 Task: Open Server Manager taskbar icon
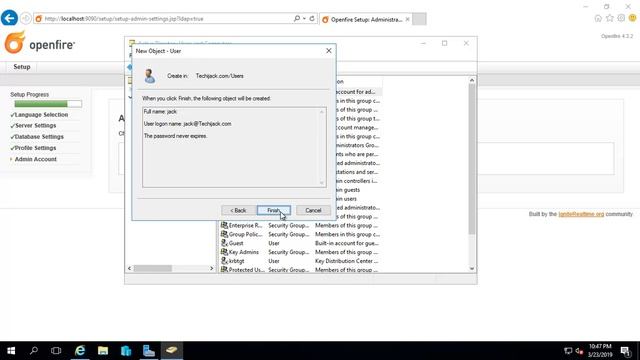coord(149,351)
